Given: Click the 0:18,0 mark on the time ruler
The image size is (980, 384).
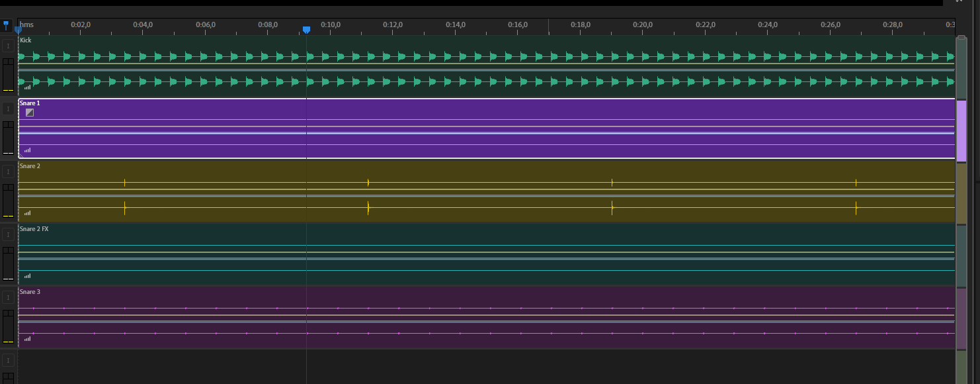Looking at the screenshot, I should click(x=581, y=25).
